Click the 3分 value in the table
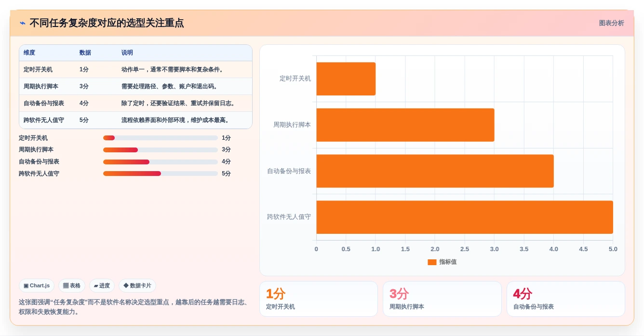Screen dimensions: 644x336 [x=84, y=86]
